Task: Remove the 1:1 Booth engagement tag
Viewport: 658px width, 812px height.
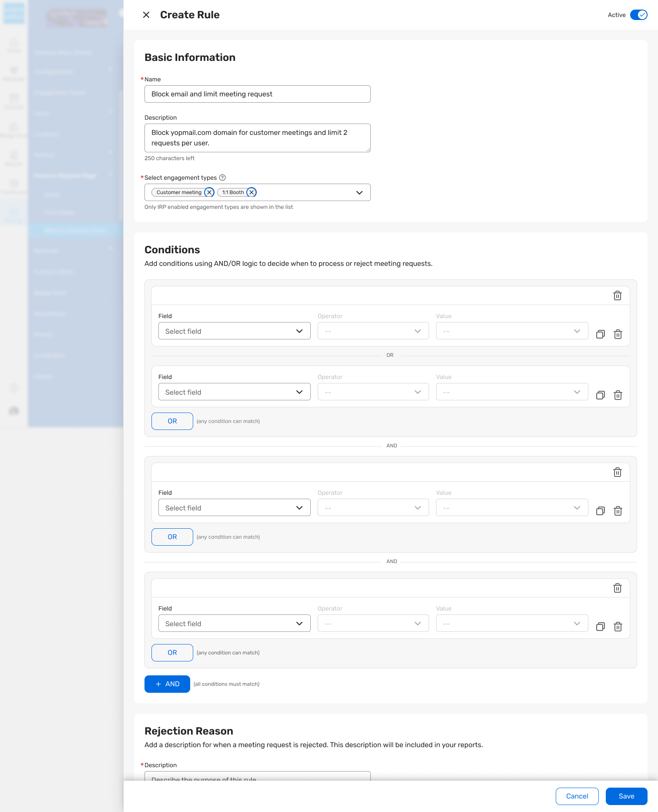Action: tap(252, 192)
